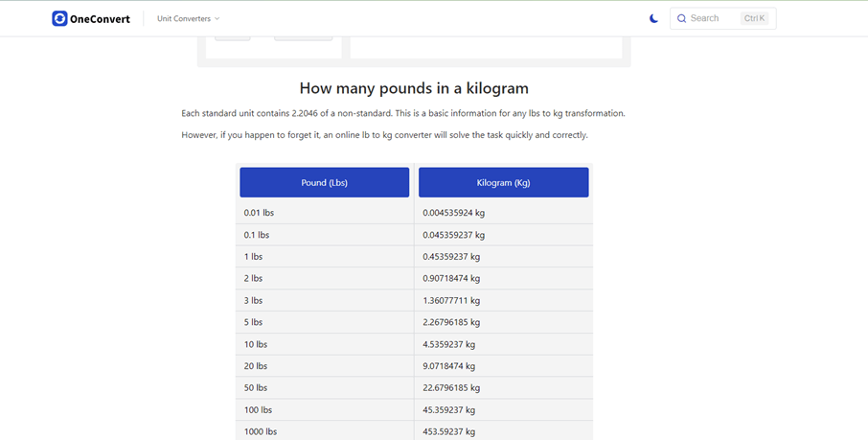Select the '453.59237 kg' cell

click(x=503, y=431)
